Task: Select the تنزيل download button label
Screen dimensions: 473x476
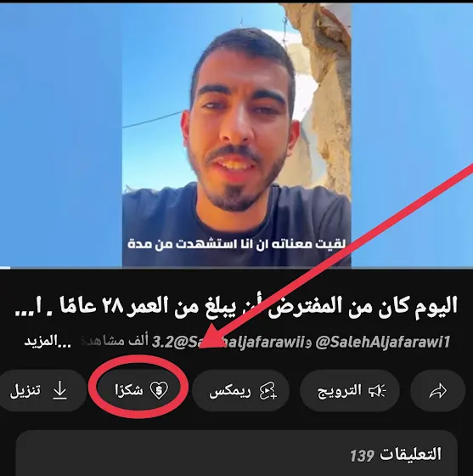Action: pos(25,391)
